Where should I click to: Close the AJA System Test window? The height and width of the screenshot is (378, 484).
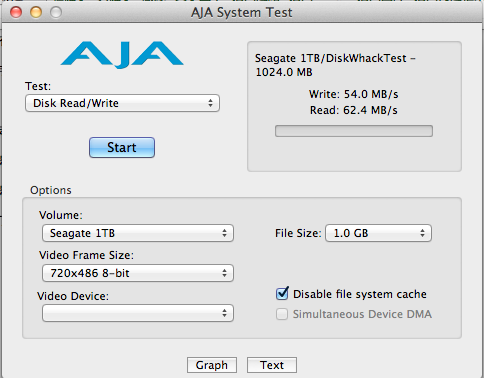[16, 12]
